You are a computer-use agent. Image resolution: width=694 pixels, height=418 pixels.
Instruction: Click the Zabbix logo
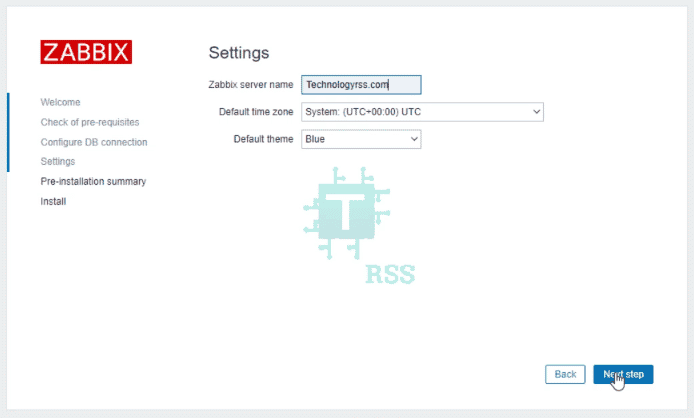point(86,52)
